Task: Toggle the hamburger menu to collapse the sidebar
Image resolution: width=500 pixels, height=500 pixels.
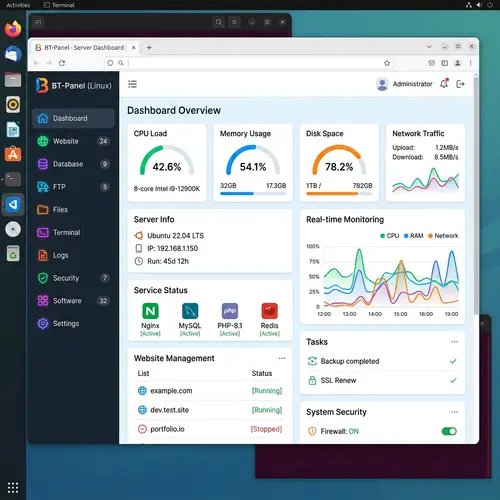Action: coord(132,84)
